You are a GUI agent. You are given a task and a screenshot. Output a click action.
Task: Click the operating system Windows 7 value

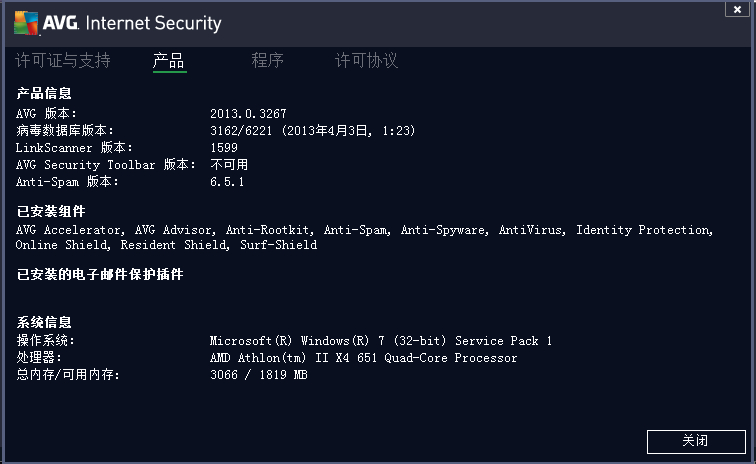[381, 341]
